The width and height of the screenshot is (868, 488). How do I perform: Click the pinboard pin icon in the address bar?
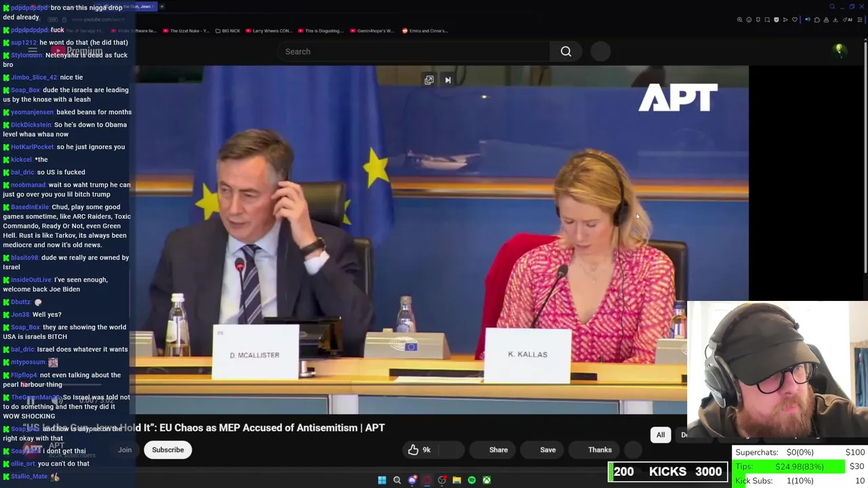coord(758,20)
